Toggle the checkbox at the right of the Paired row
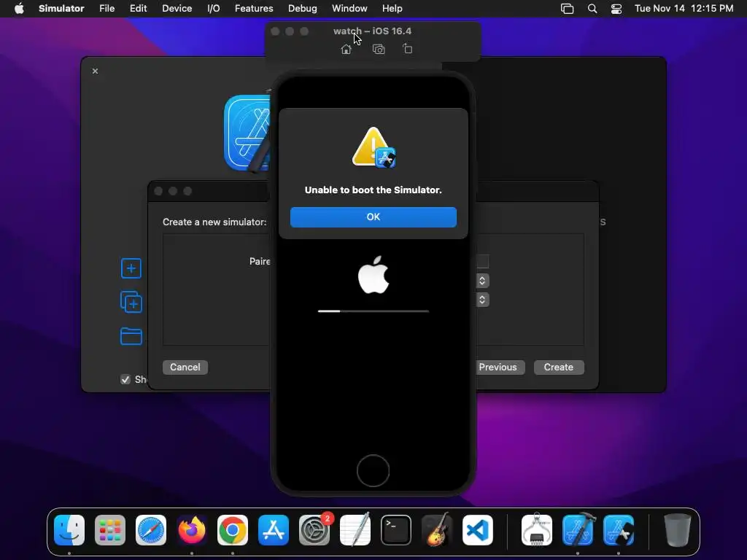Image resolution: width=747 pixels, height=560 pixels. [x=483, y=262]
